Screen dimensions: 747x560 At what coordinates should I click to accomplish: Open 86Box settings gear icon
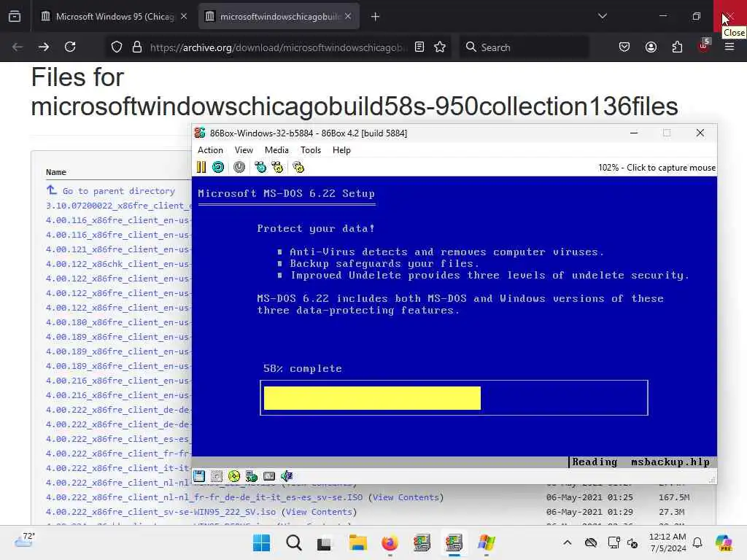[x=298, y=167]
